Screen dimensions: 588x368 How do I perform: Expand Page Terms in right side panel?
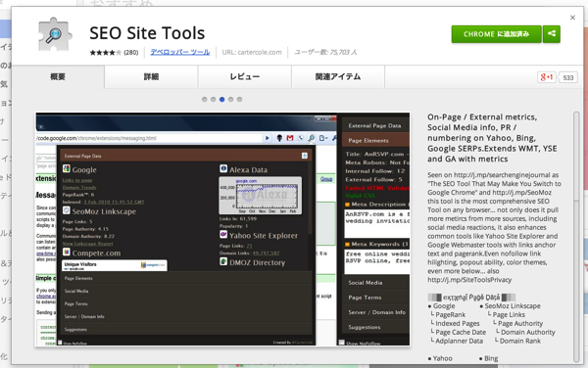[x=375, y=298]
